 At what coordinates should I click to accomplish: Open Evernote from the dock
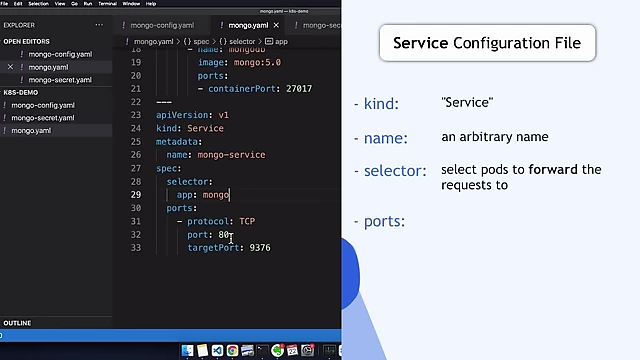coord(277,350)
